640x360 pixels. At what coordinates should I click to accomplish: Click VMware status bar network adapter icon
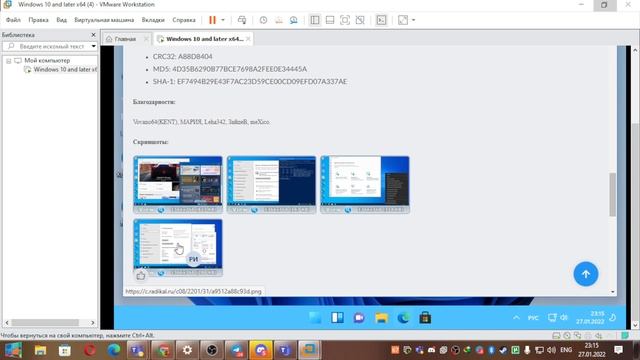point(578,336)
